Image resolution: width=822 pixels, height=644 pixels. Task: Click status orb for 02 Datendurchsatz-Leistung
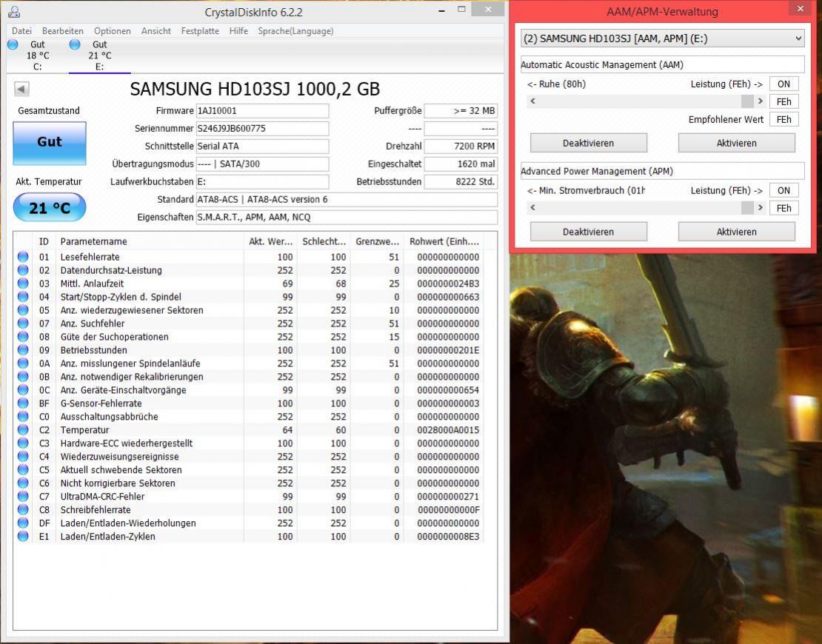tap(23, 270)
